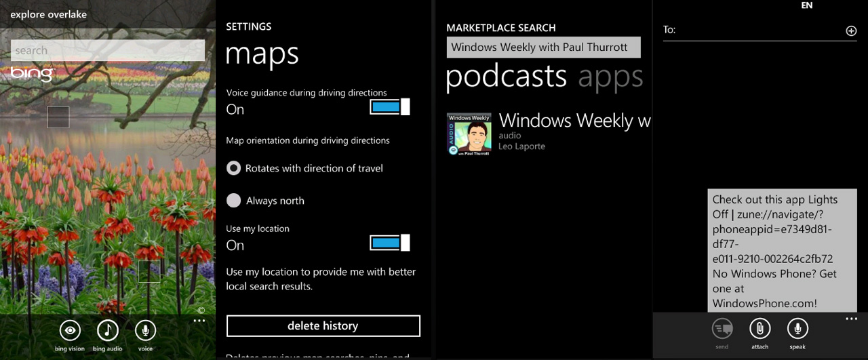Click delete history button

[323, 326]
